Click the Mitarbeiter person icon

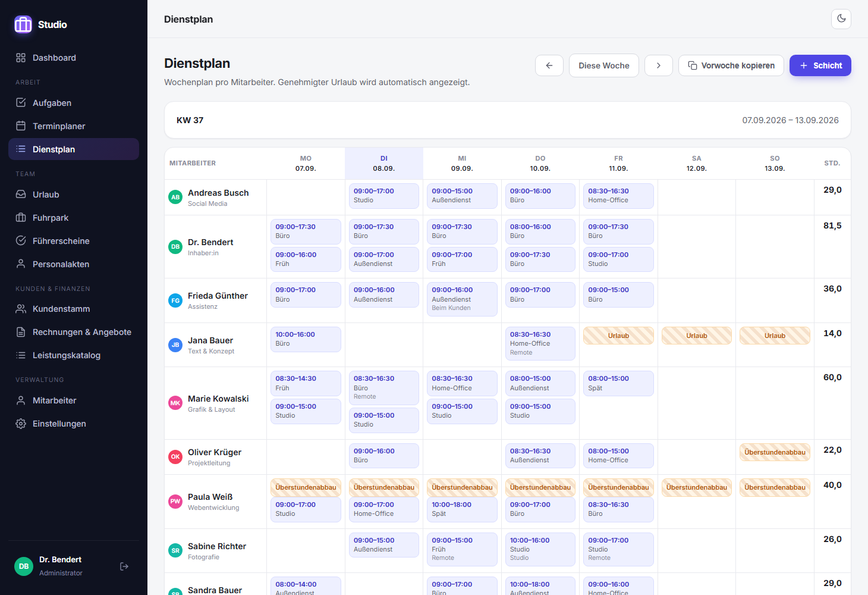[x=21, y=400]
